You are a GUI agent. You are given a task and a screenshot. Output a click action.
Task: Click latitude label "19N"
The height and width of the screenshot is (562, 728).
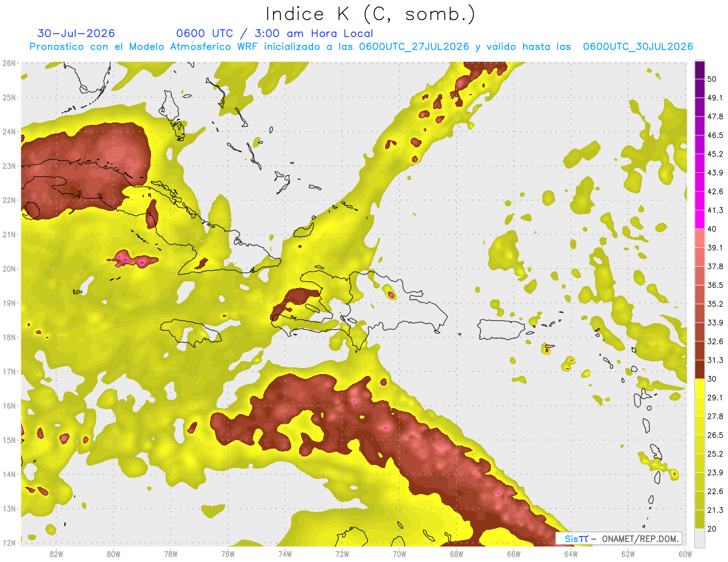[9, 303]
